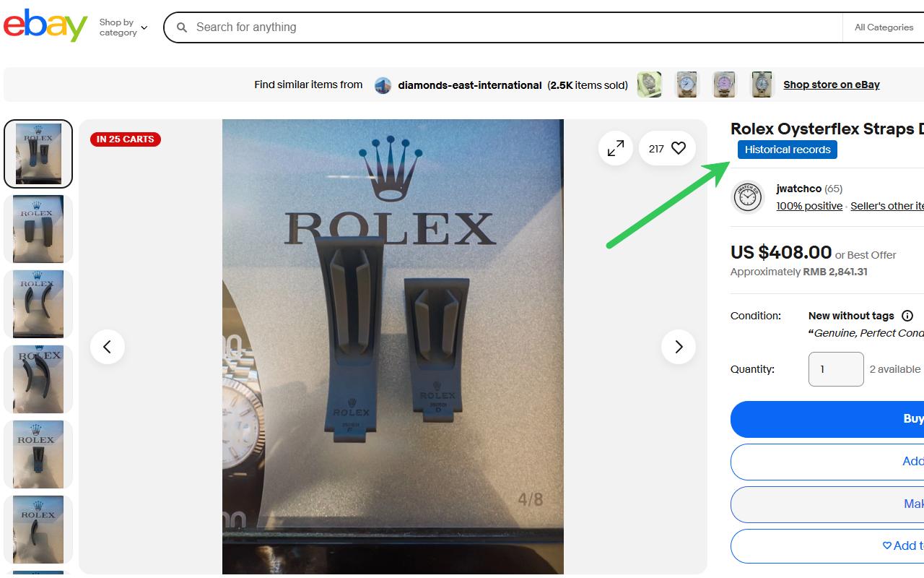Open the All Categories dropdown
The width and height of the screenshot is (924, 578).
point(884,27)
